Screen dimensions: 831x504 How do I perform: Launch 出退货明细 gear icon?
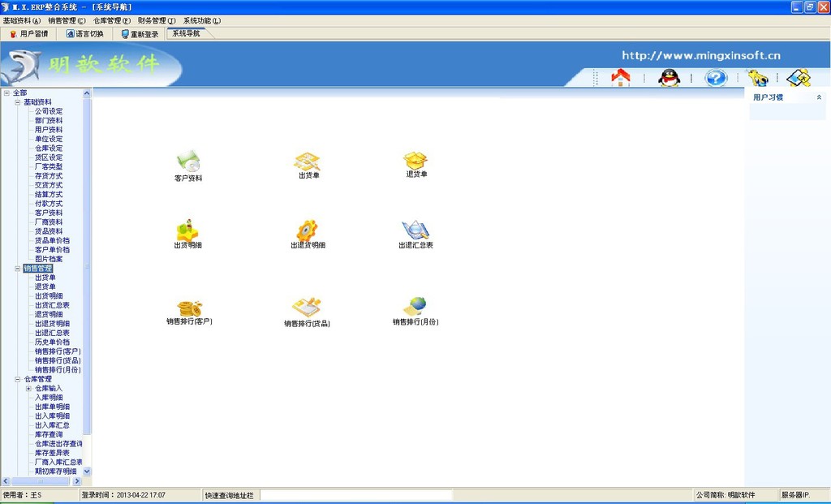[308, 230]
